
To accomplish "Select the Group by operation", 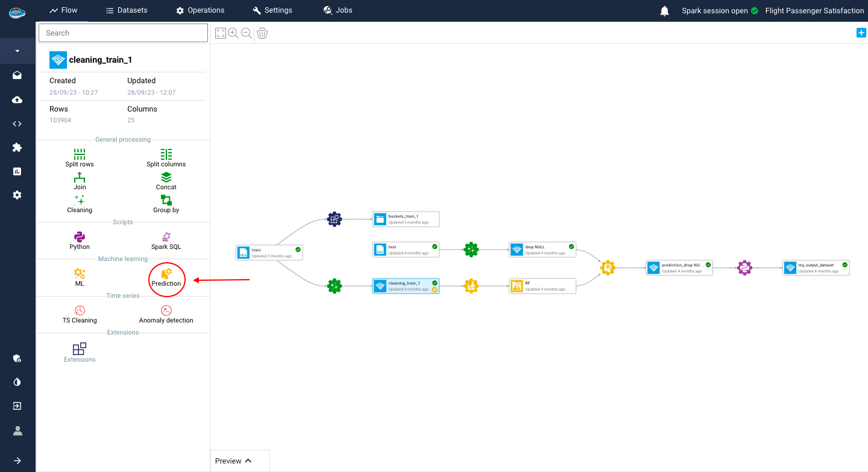I will pos(166,201).
